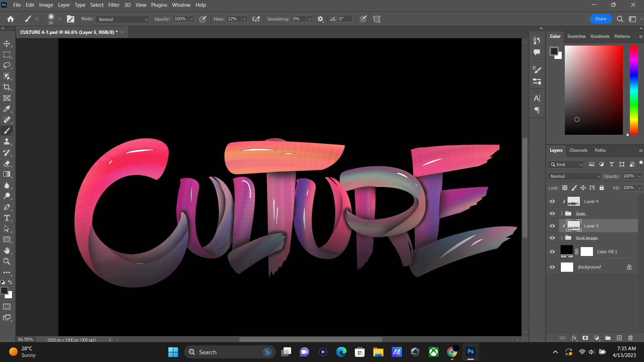Screen dimensions: 644x362
Task: Open Microsoft Edge from the taskbar
Action: pos(341,352)
